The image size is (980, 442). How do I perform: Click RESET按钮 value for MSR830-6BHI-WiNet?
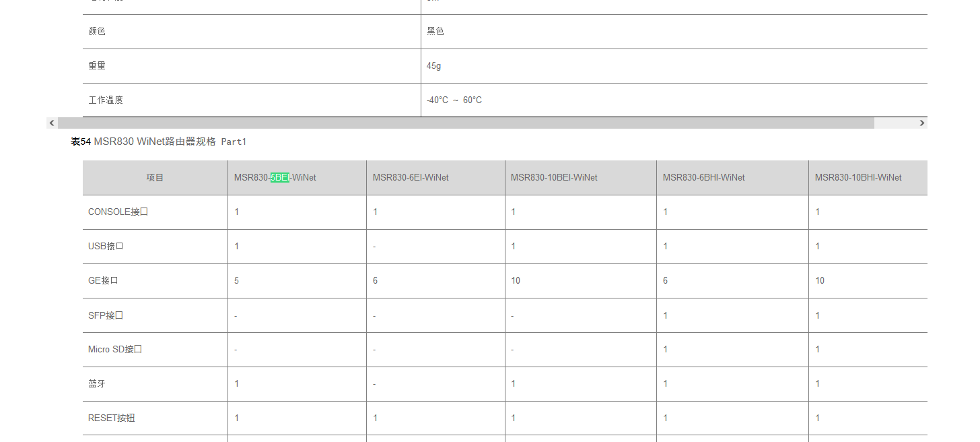click(666, 418)
